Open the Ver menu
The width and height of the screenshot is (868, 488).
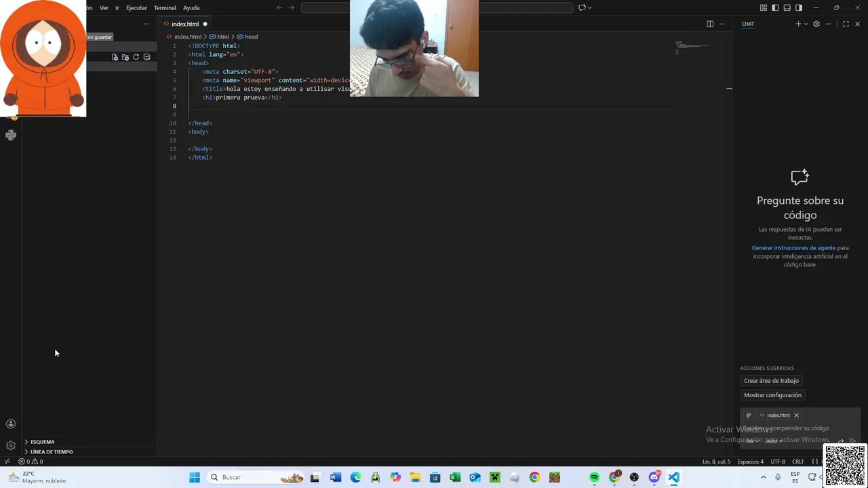coord(104,7)
